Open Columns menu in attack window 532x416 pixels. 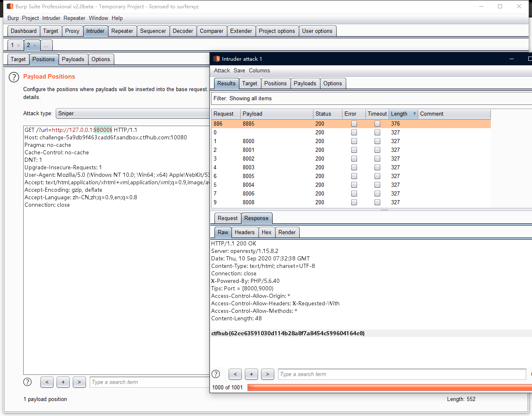coord(259,71)
